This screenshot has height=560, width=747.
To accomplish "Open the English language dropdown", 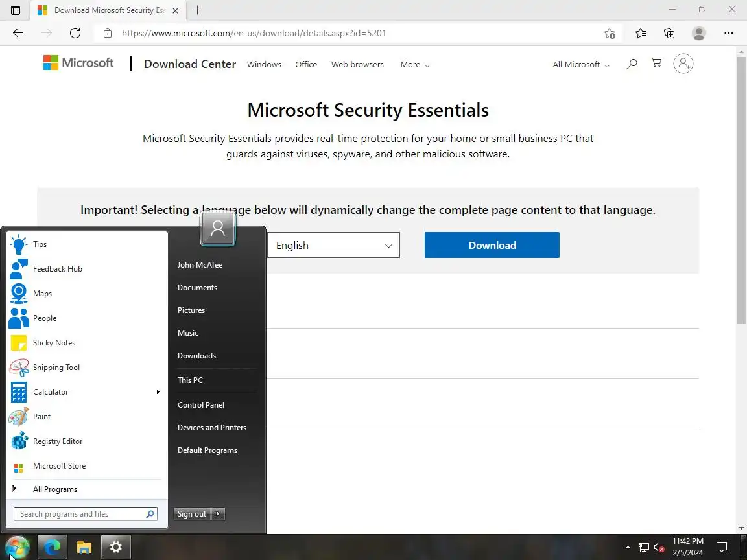I will [x=333, y=245].
